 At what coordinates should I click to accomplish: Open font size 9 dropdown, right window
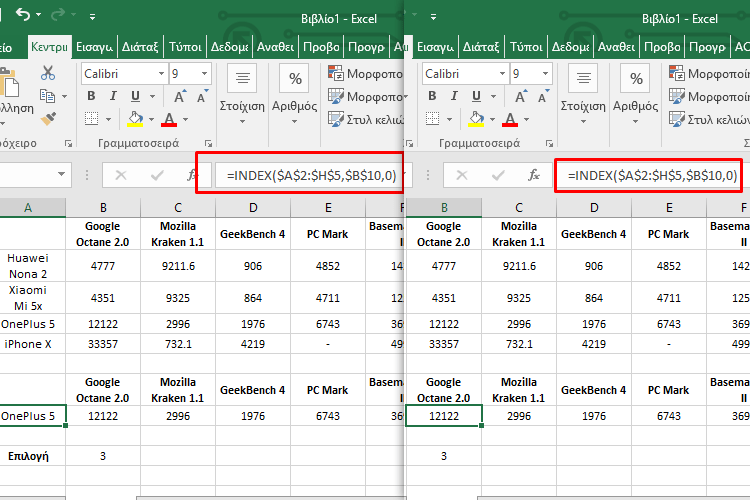545,74
